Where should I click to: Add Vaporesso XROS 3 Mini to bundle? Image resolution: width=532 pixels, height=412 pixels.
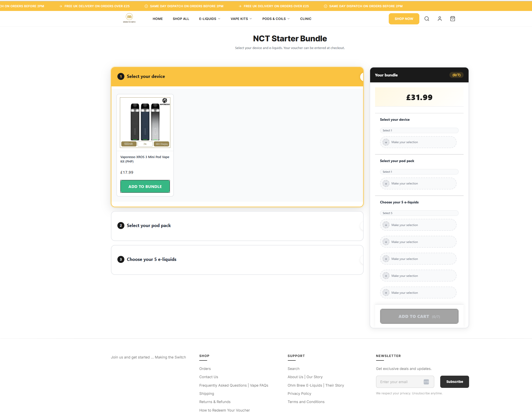point(145,186)
